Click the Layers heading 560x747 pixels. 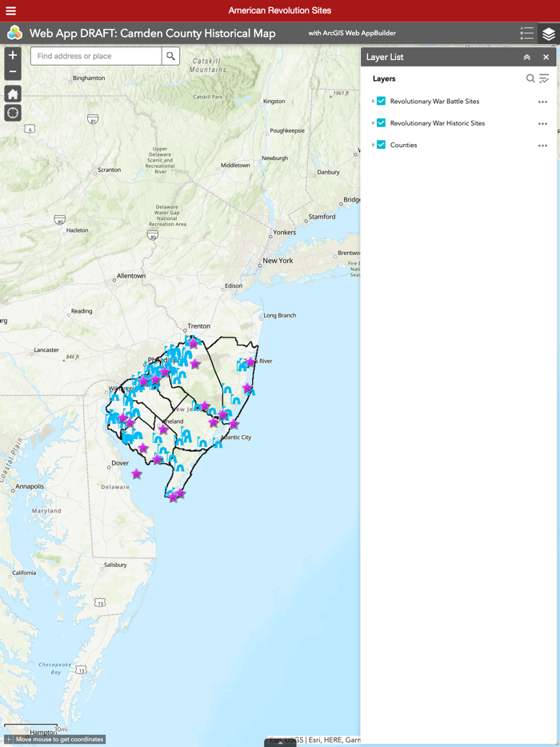coord(384,78)
